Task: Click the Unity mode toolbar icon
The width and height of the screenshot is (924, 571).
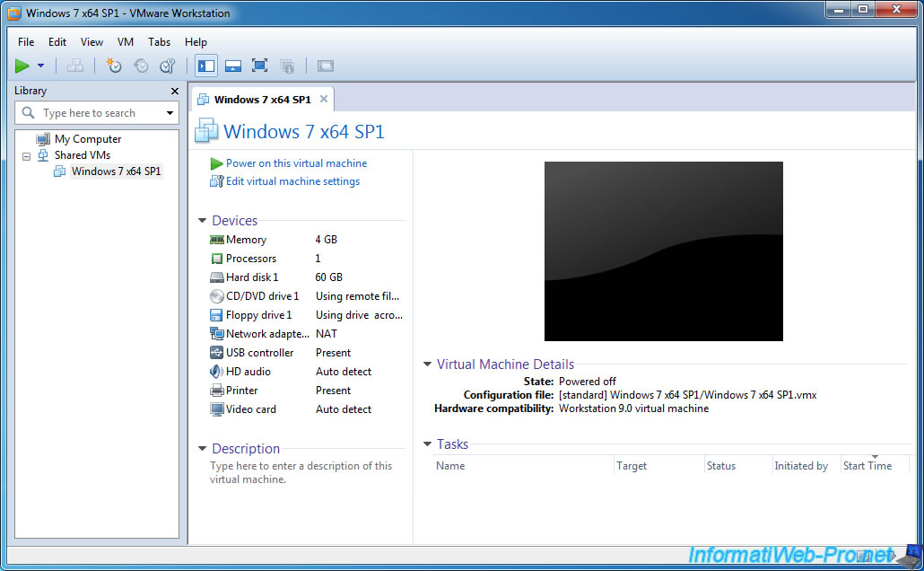Action: click(287, 66)
